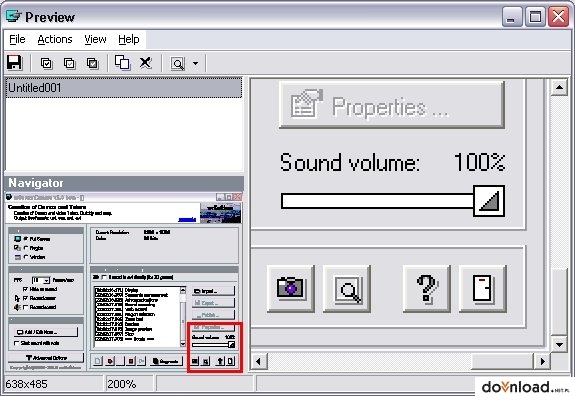Select the Untitled001 capture in the list
Image resolution: width=575 pixels, height=396 pixels.
[124, 88]
